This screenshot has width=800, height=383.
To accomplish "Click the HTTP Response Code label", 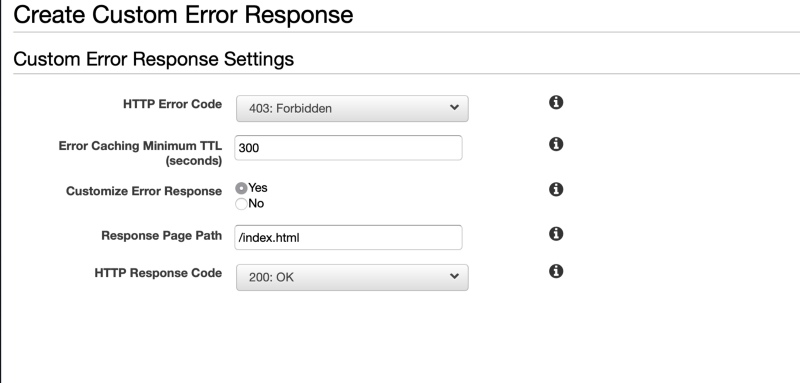I will point(158,273).
